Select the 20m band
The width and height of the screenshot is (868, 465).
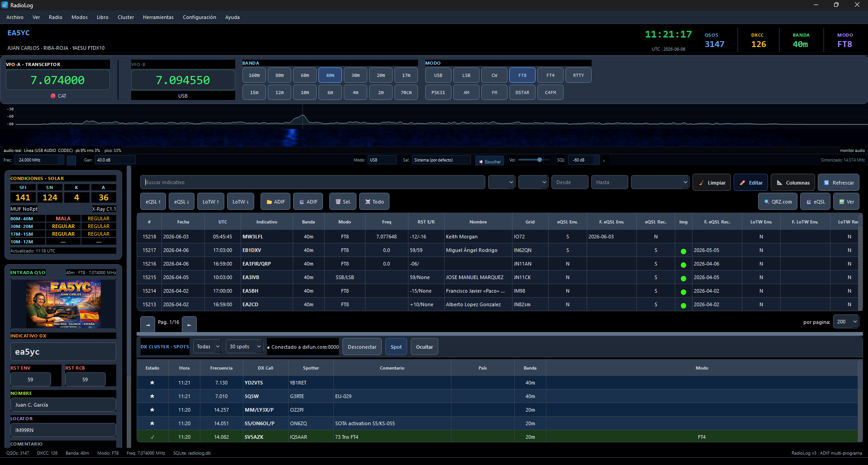point(381,76)
